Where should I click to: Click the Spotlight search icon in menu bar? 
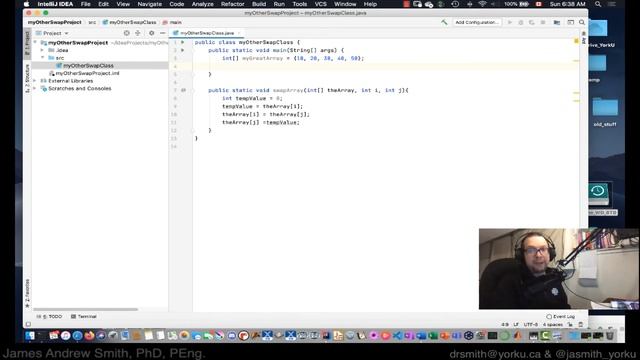598,4
